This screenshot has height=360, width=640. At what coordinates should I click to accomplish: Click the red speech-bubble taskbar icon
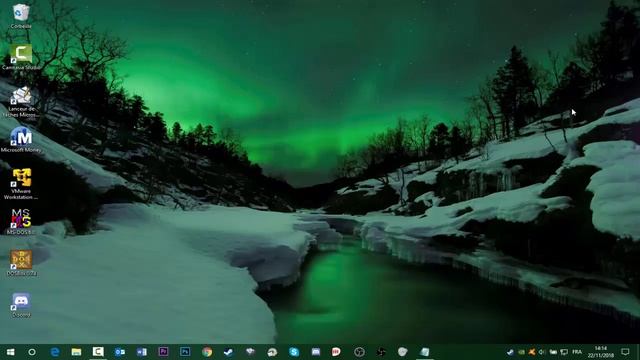pyautogui.click(x=336, y=352)
